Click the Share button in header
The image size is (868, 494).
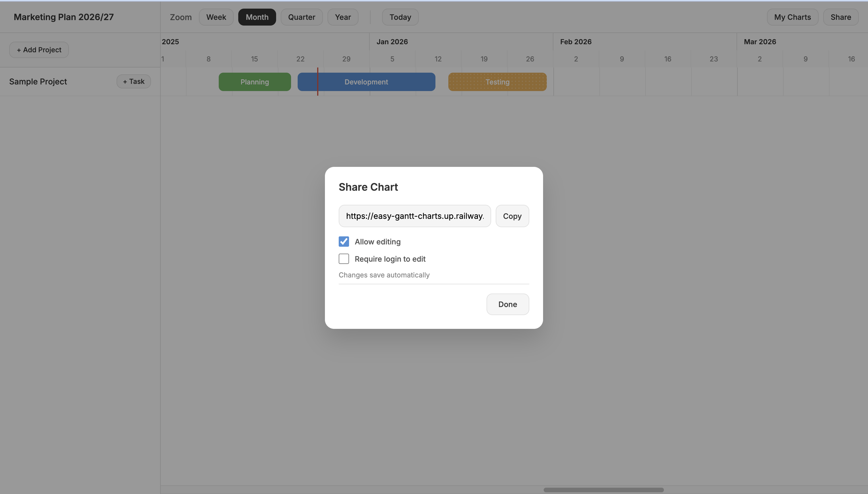[840, 17]
